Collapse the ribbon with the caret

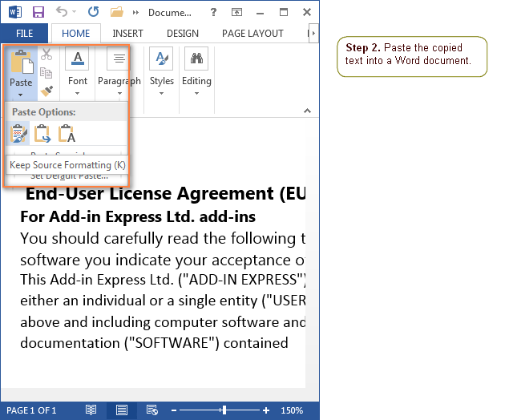307,111
